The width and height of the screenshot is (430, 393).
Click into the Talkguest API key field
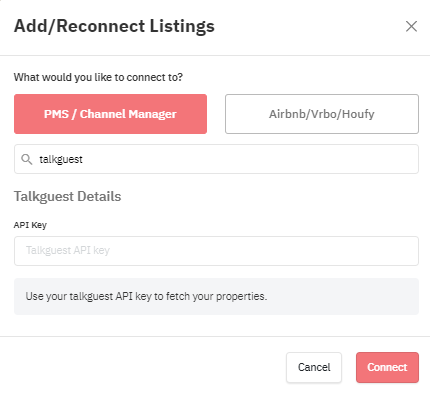click(x=216, y=251)
